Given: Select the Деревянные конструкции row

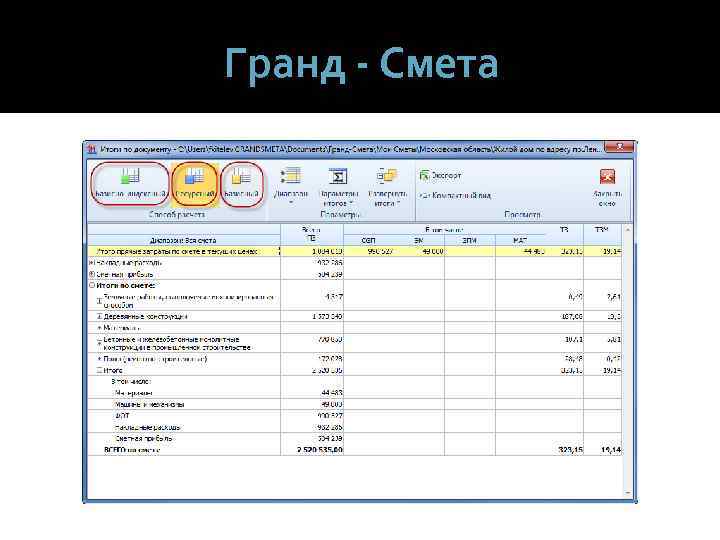Looking at the screenshot, I should (354, 316).
